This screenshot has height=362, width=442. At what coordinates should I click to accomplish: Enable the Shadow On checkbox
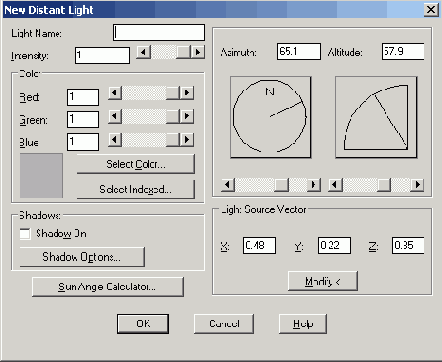[x=25, y=233]
